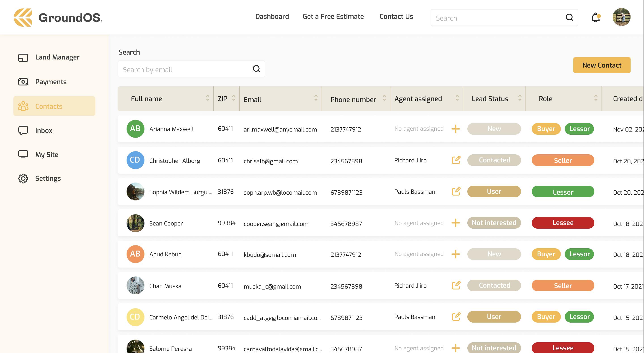Click Richard Jiiro agent for Christopher Alborg
Screen dimensions: 644x353
(x=411, y=160)
